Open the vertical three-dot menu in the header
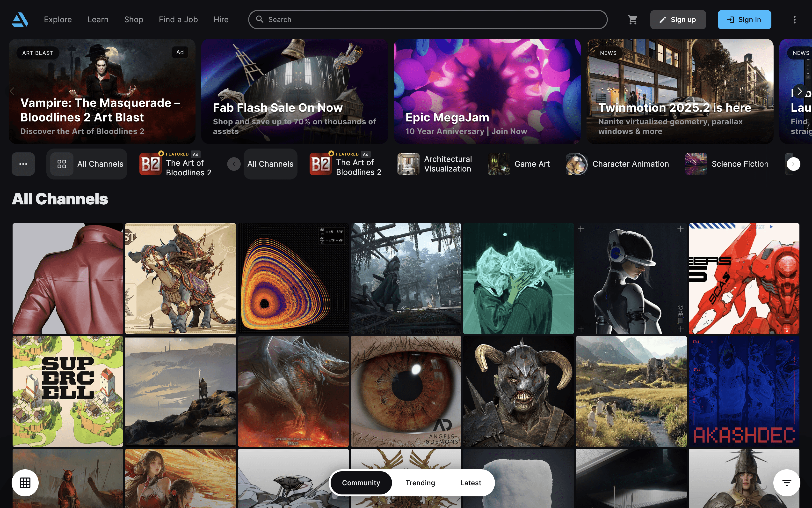Image resolution: width=812 pixels, height=508 pixels. click(x=794, y=20)
